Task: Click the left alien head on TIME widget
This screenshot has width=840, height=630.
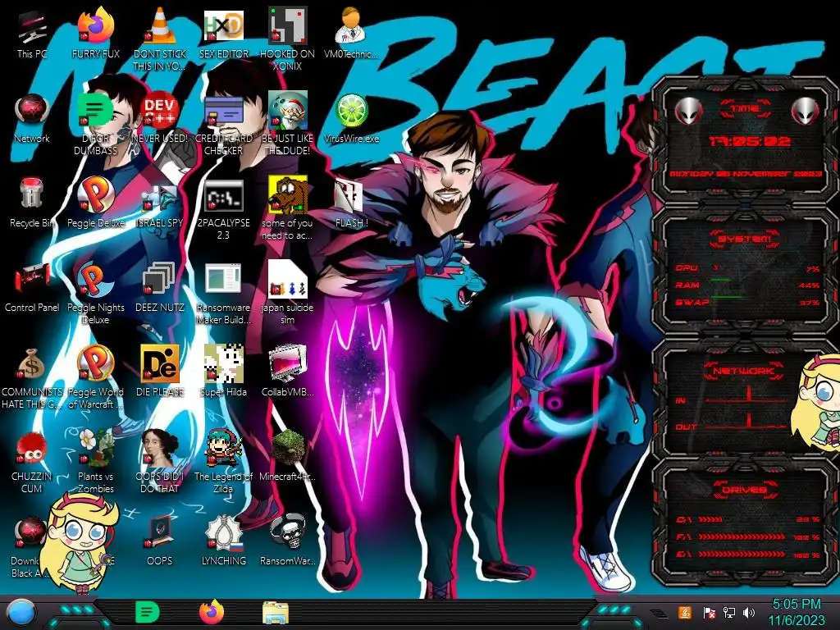Action: [x=689, y=112]
